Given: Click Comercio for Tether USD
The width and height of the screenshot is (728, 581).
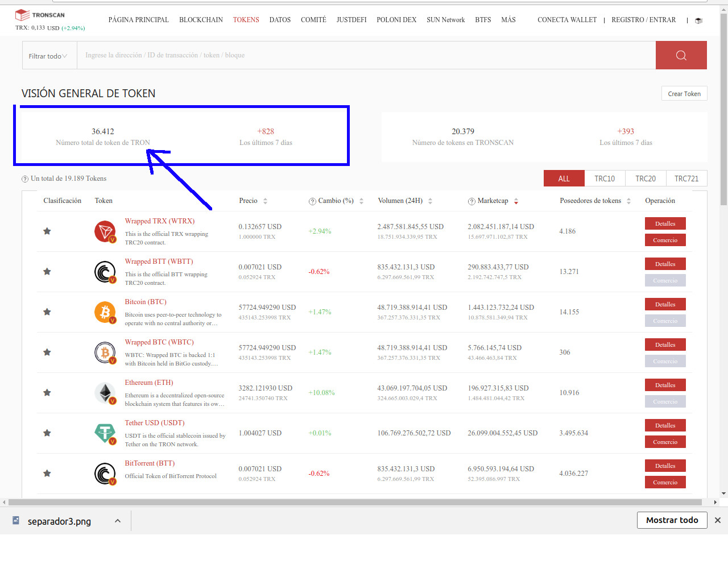Looking at the screenshot, I should click(665, 442).
